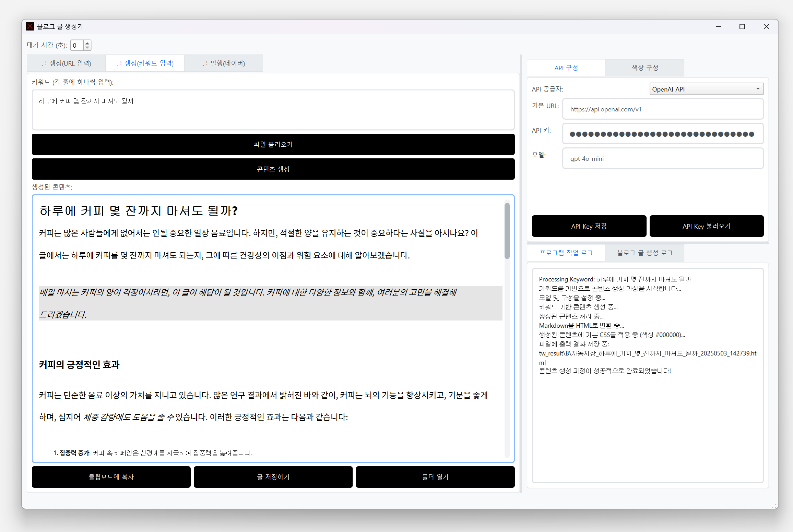This screenshot has width=793, height=532.
Task: Open the API 구성 tab
Action: tap(566, 68)
